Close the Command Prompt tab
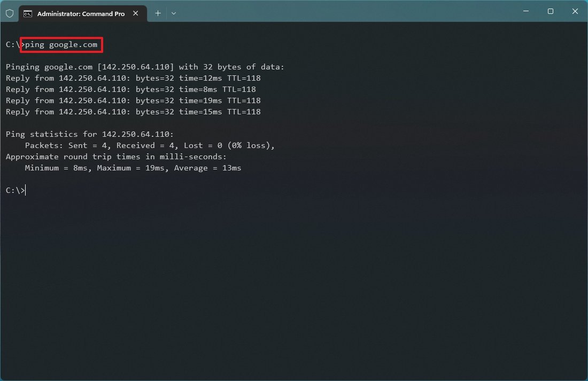 [x=136, y=13]
